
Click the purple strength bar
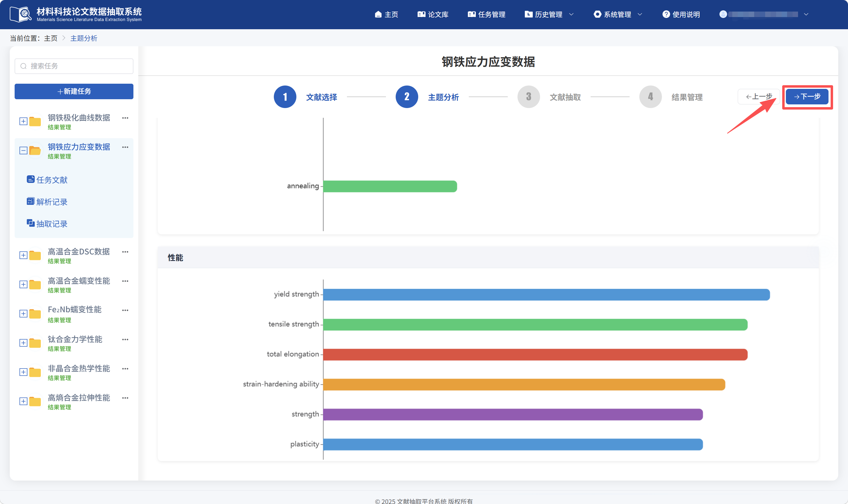click(x=513, y=414)
